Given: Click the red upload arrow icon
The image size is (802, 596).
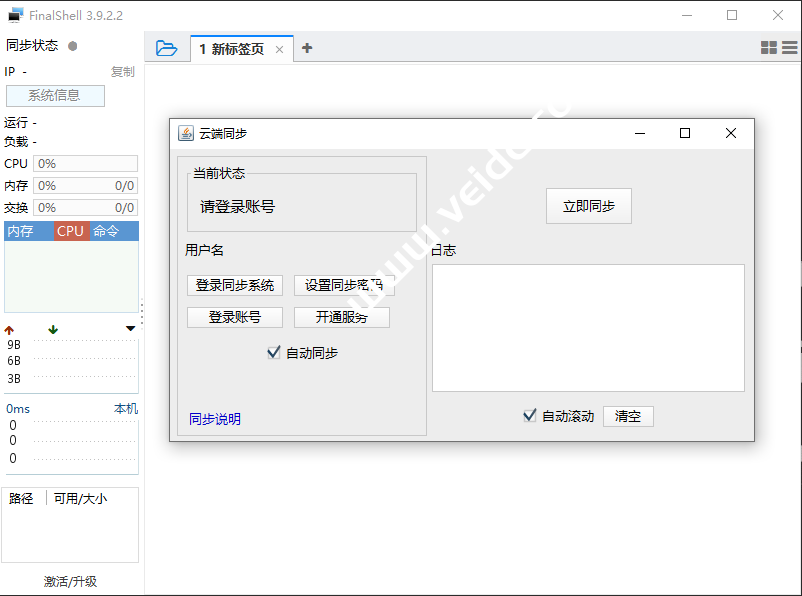Looking at the screenshot, I should (x=10, y=330).
